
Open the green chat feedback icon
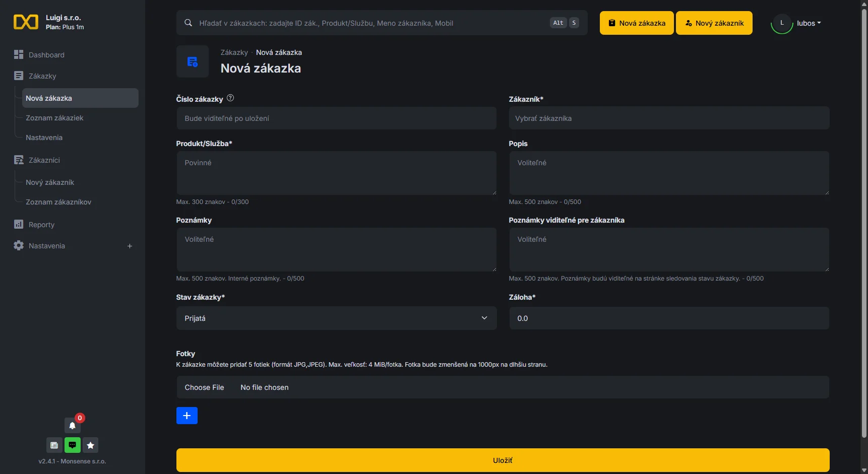coord(73,445)
